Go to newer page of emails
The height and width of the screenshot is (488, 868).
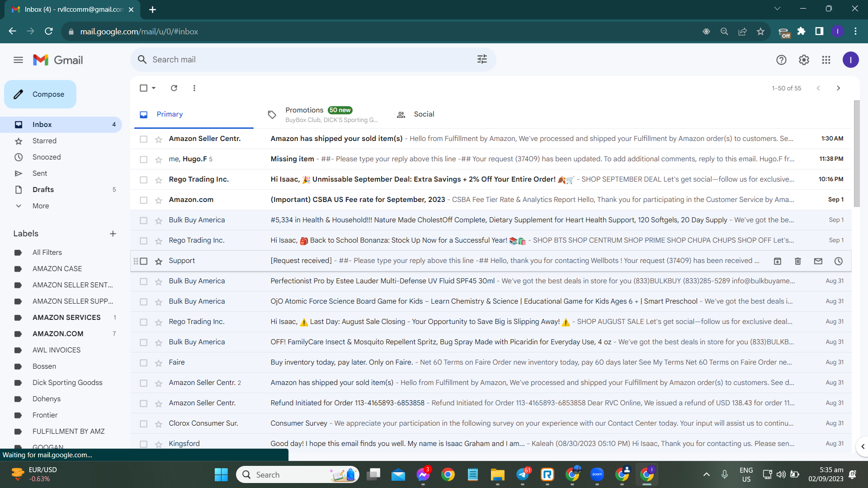point(818,88)
